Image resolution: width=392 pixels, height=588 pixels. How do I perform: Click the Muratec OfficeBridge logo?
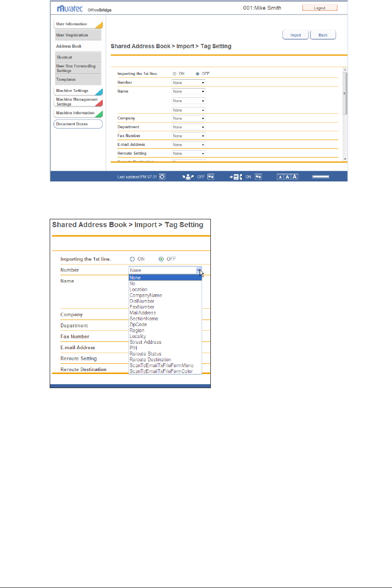[x=83, y=8]
